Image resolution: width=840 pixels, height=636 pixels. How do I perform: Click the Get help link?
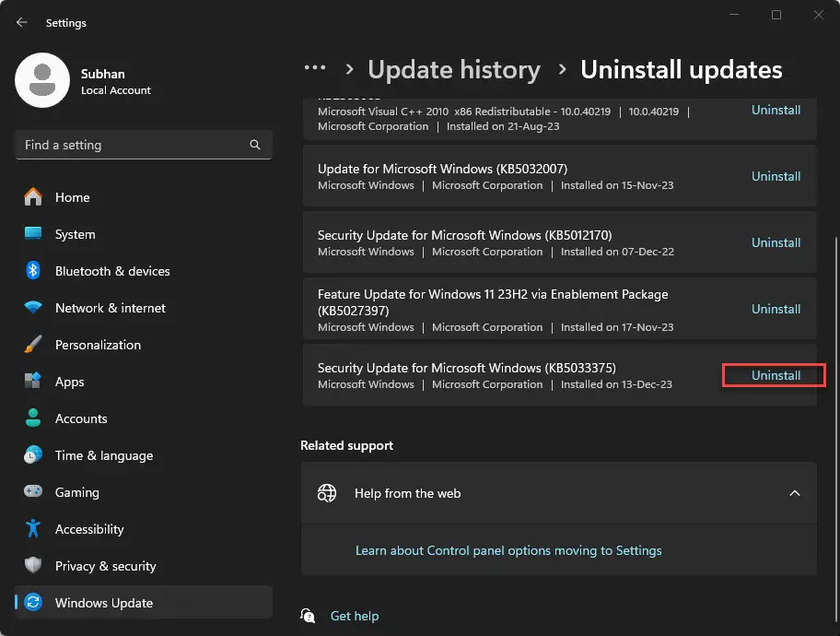point(355,616)
